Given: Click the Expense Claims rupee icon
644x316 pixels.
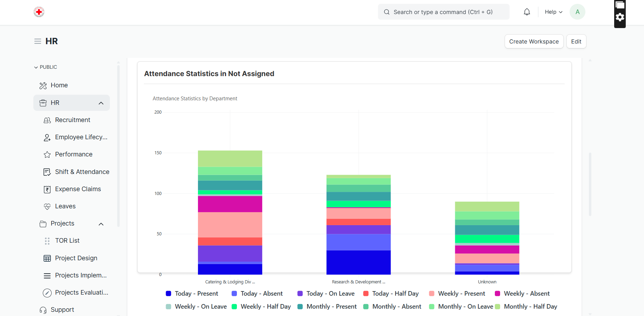Looking at the screenshot, I should pos(47,189).
